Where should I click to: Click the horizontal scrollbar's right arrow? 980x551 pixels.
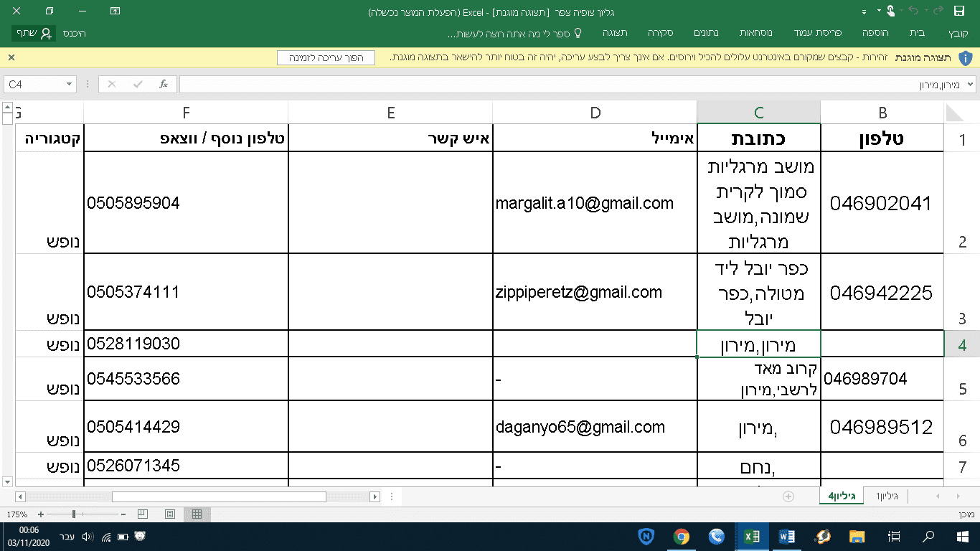[x=375, y=496]
